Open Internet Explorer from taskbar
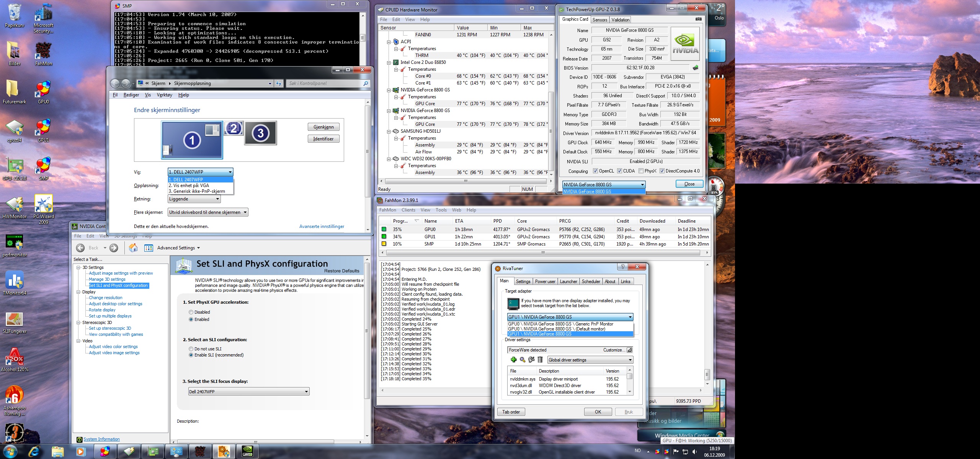The image size is (980, 459). (34, 452)
